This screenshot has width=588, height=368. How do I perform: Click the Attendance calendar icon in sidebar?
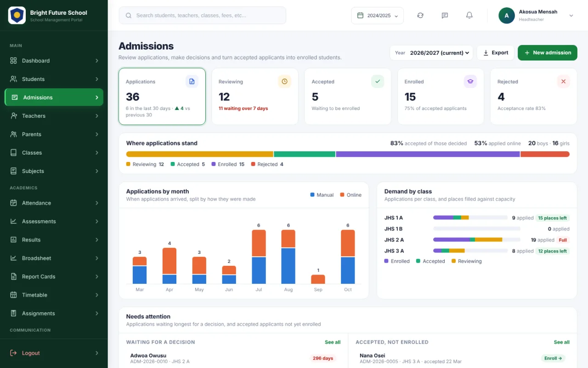[x=14, y=203]
